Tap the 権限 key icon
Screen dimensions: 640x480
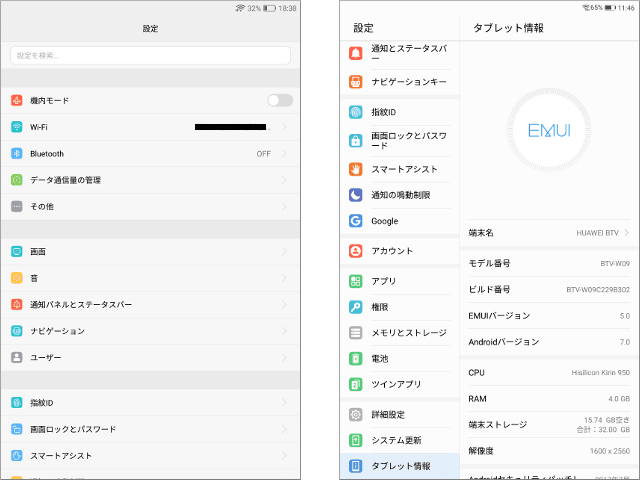[356, 307]
